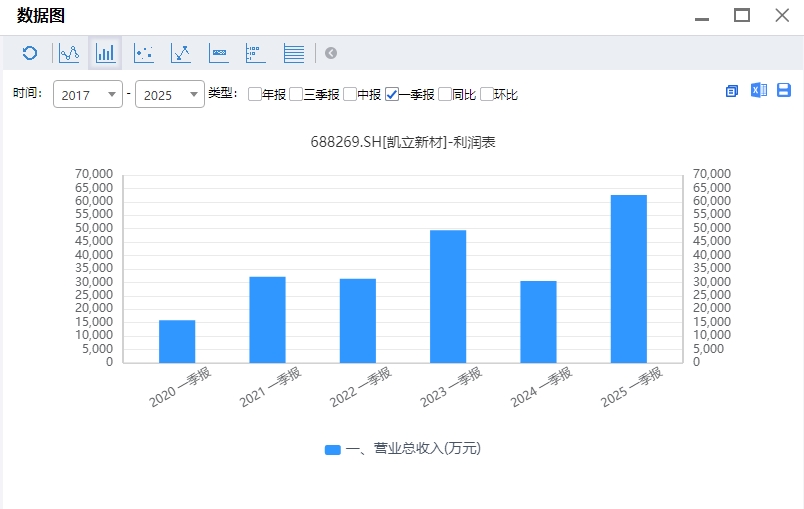The image size is (804, 509).
Task: Click the 2024 一季报 bar
Action: [x=538, y=322]
